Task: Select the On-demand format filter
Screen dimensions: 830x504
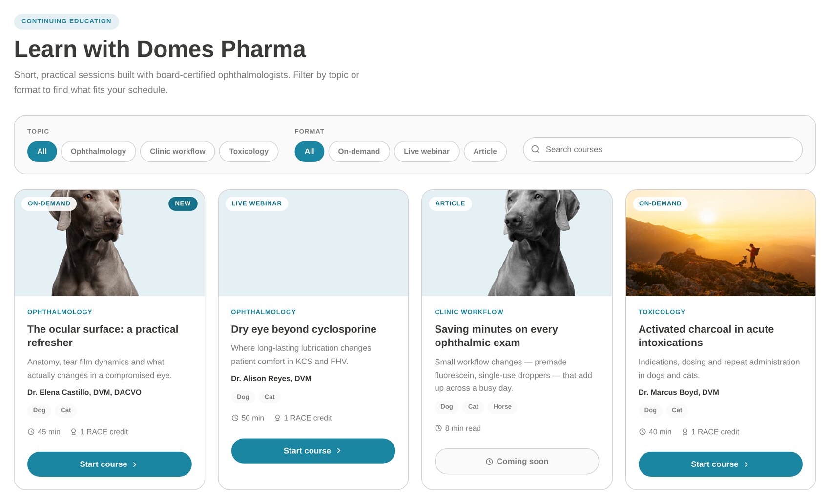Action: pyautogui.click(x=359, y=151)
